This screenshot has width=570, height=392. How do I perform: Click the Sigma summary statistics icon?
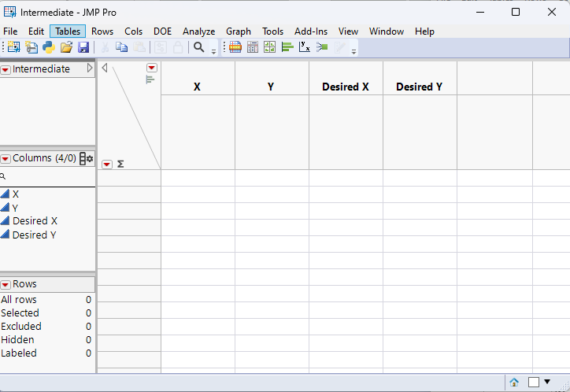(x=120, y=165)
